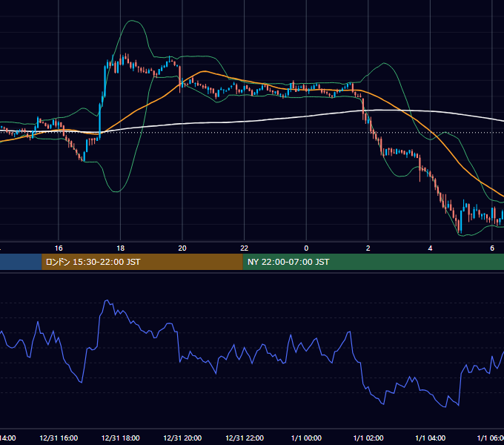
Task: Click the 16 hour label on price chart axis
Action: (x=59, y=248)
